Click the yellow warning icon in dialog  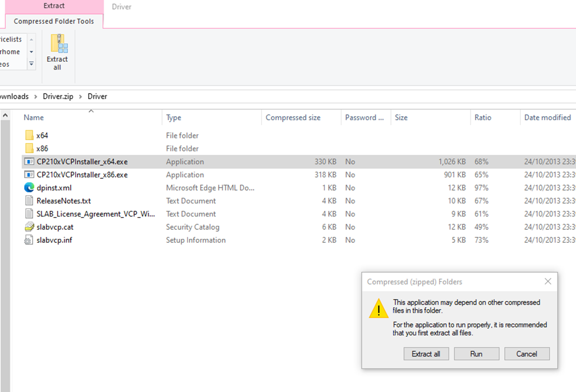pyautogui.click(x=379, y=308)
